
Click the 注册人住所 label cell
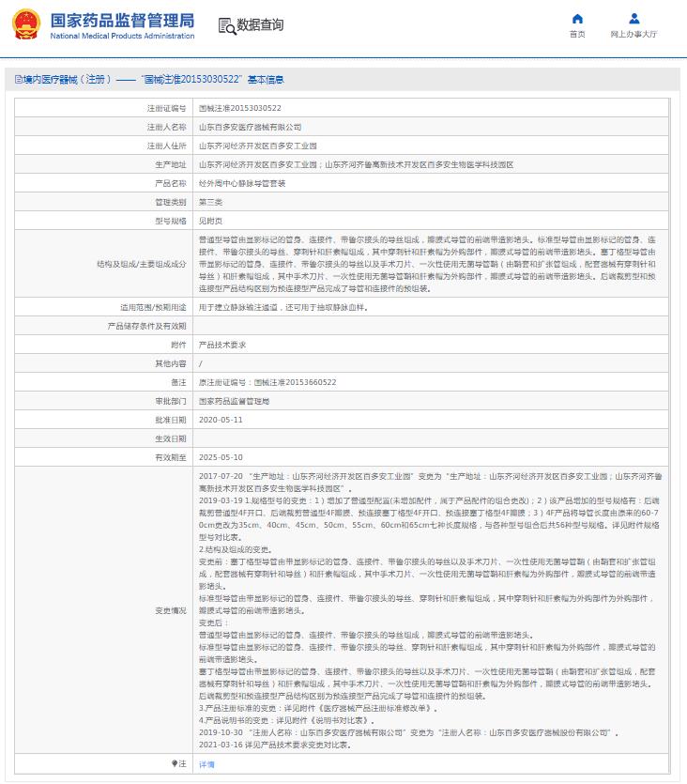point(103,146)
